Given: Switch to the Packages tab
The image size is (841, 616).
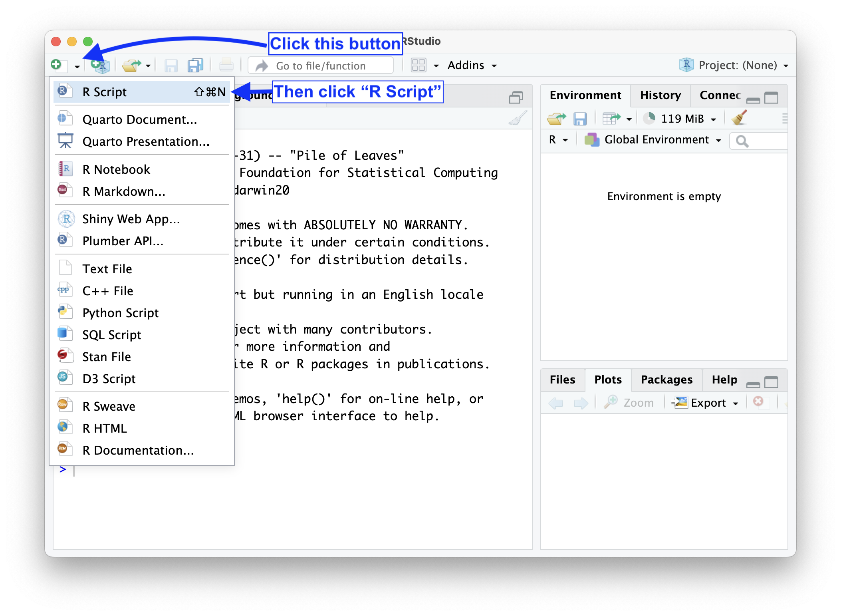Looking at the screenshot, I should pyautogui.click(x=666, y=380).
